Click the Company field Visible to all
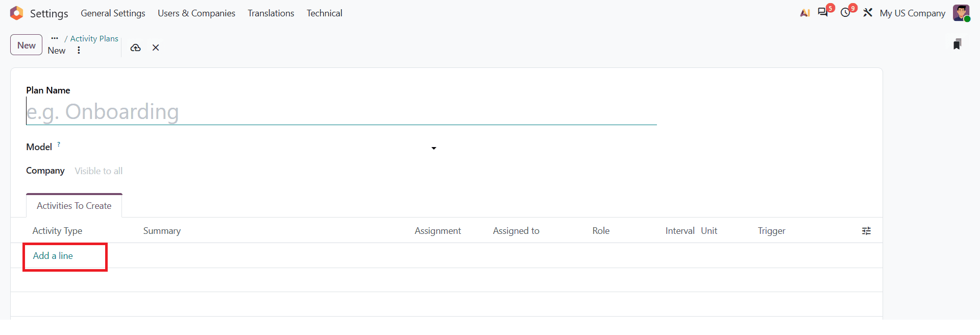The width and height of the screenshot is (980, 335). click(x=99, y=171)
